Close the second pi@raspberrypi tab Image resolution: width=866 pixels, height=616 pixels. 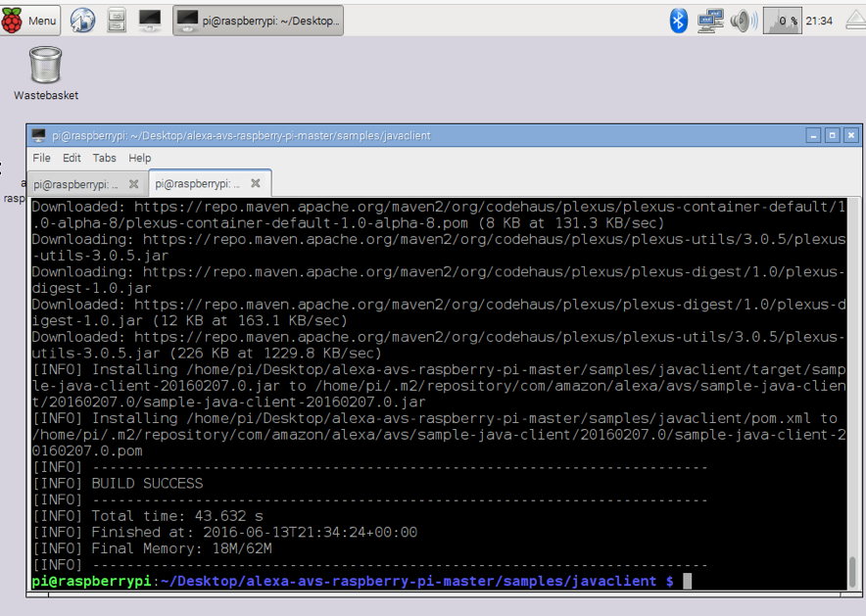[255, 183]
